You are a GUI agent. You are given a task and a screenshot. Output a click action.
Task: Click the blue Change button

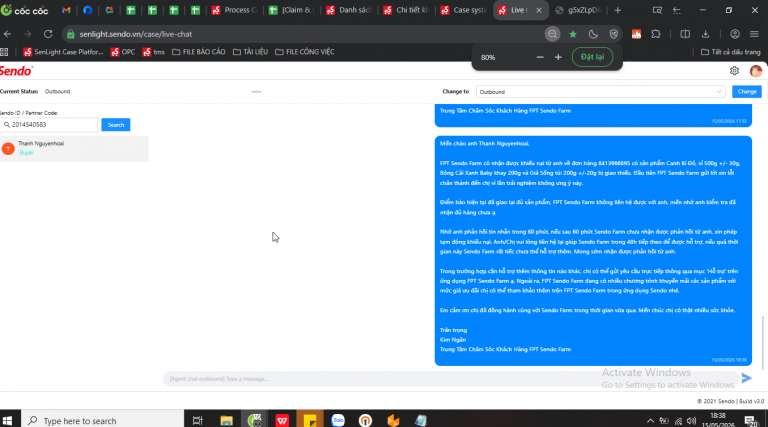coord(747,92)
